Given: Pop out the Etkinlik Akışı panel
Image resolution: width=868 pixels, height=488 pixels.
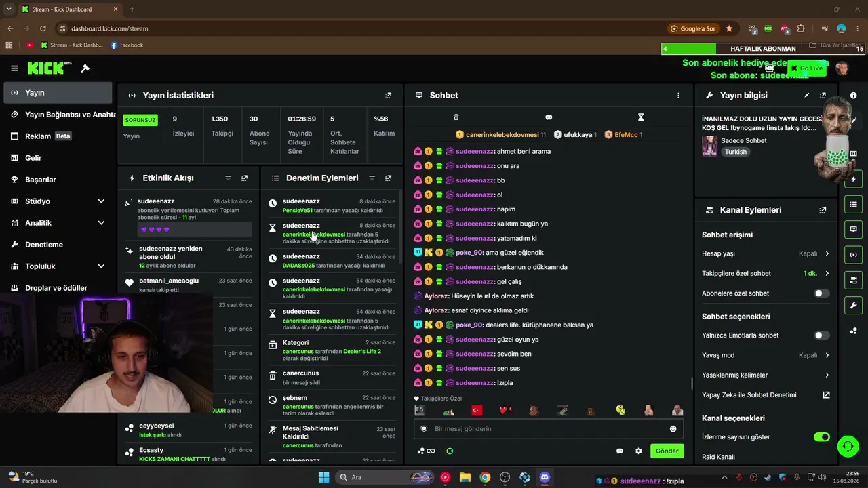Looking at the screenshot, I should (x=244, y=178).
